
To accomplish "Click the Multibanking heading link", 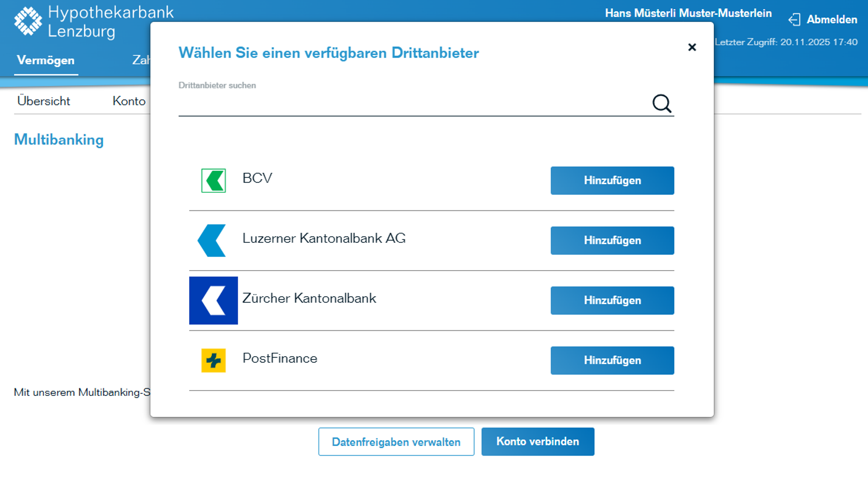I will pos(58,140).
